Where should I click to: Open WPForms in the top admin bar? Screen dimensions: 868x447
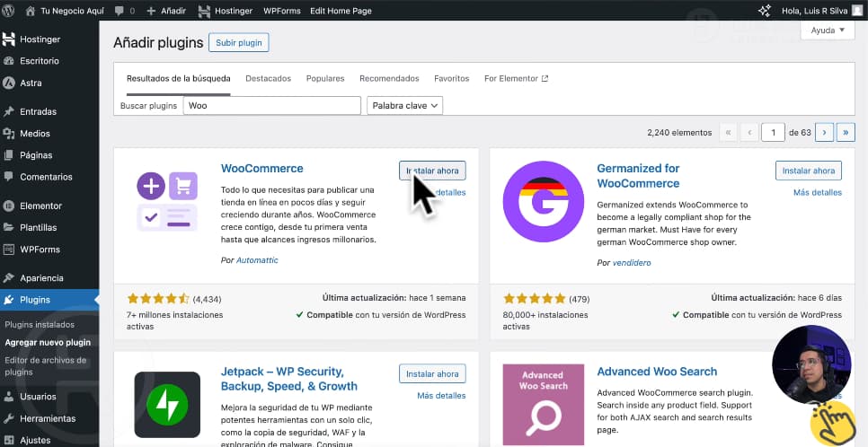282,11
